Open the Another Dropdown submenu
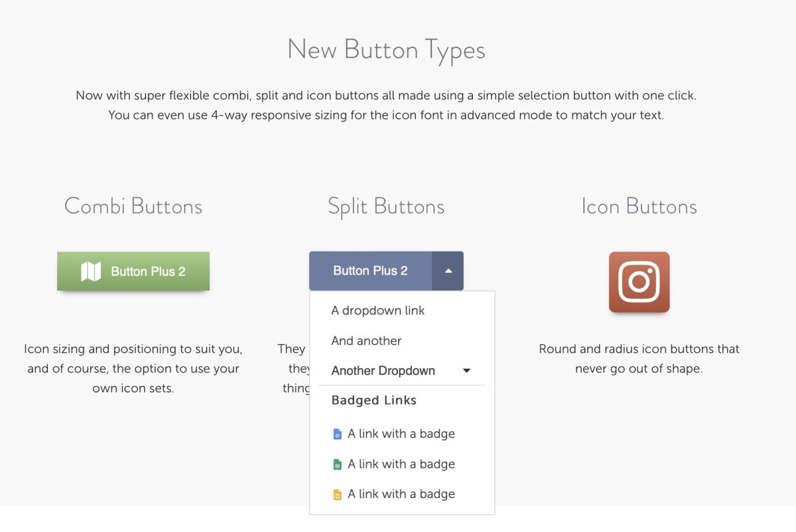The width and height of the screenshot is (796, 532). point(383,371)
